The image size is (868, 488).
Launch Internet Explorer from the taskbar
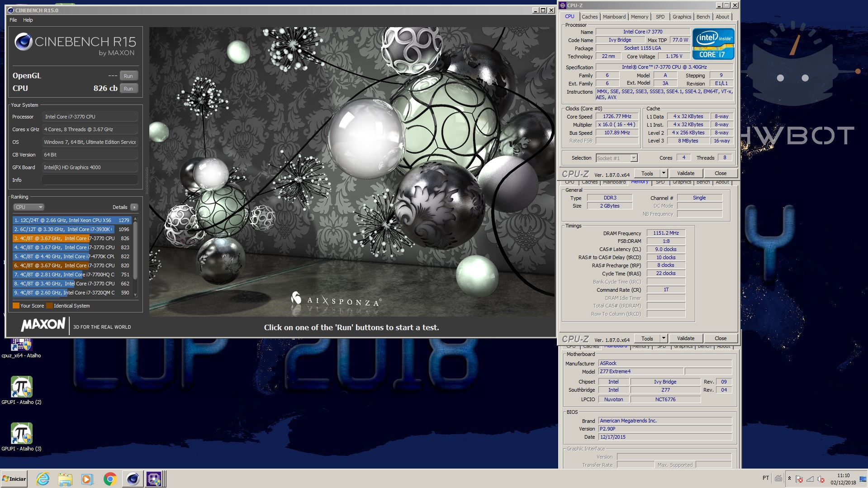pos(43,479)
